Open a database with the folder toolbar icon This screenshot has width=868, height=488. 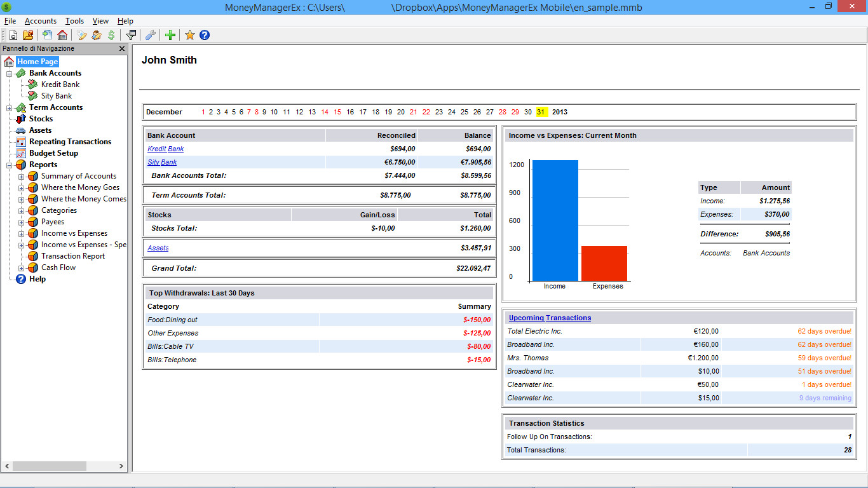[x=28, y=35]
